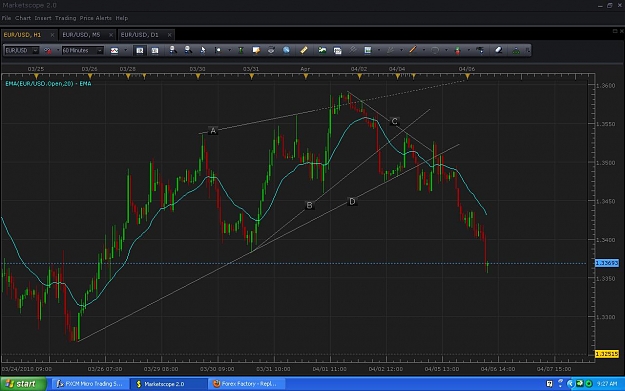Screen dimensions: 625x391
Task: Click the red and green candles icon
Action: tap(458, 50)
